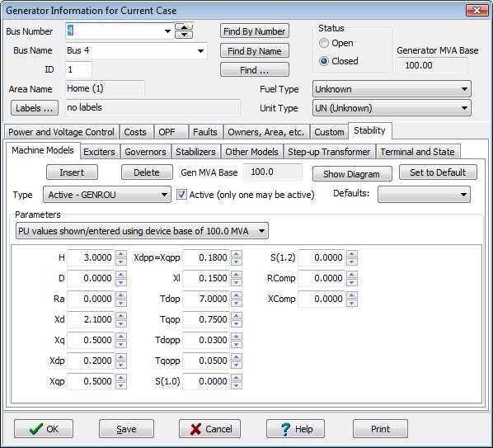Viewport: 493px width, 448px height.
Task: Open the Labels ... dialog
Action: click(x=35, y=108)
